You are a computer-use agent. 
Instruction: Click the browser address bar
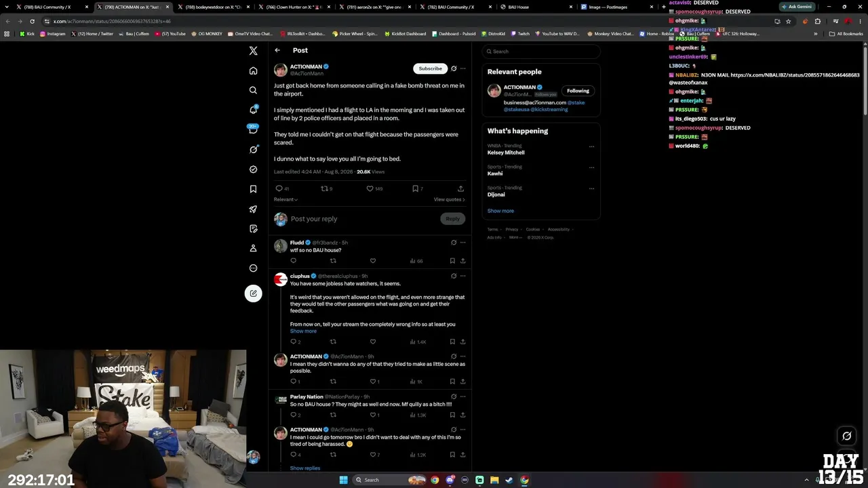(x=407, y=21)
